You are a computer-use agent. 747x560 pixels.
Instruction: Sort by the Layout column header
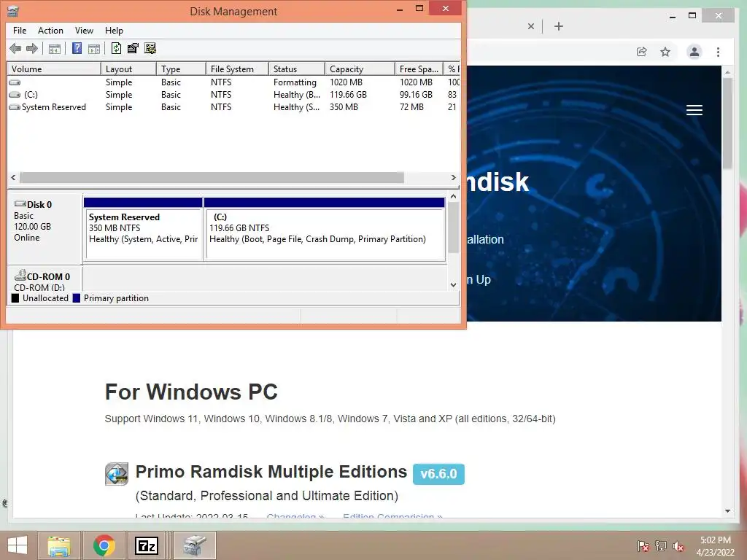(128, 69)
